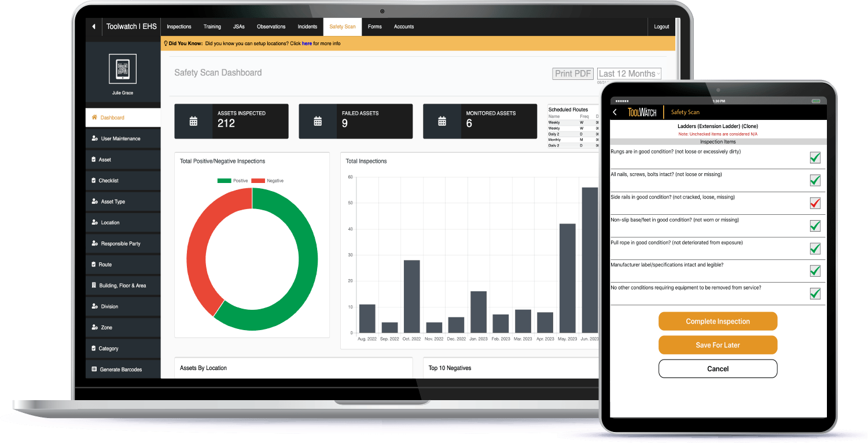This screenshot has width=868, height=443.
Task: Click the Division icon in sidebar
Action: click(94, 306)
